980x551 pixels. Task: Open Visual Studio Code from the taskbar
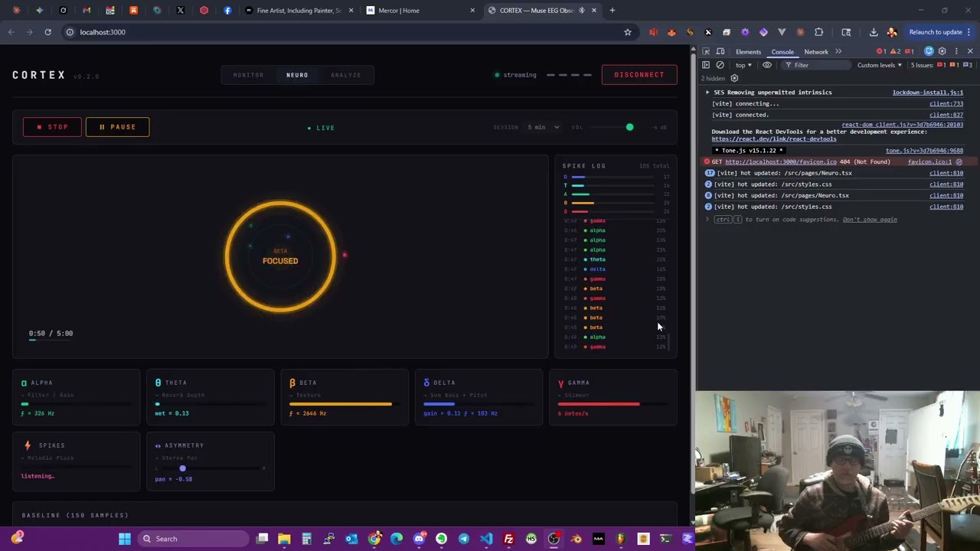coord(486,539)
